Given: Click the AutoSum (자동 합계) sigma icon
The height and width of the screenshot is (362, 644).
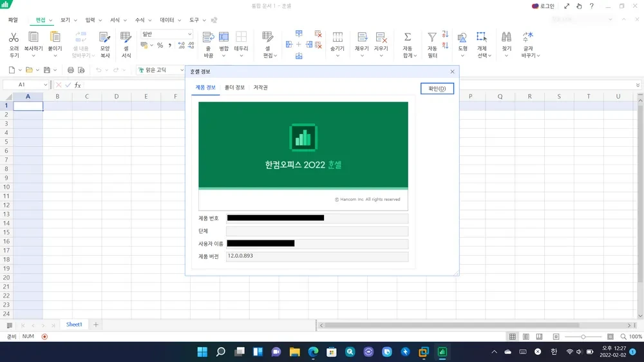Looking at the screenshot, I should pyautogui.click(x=408, y=37).
